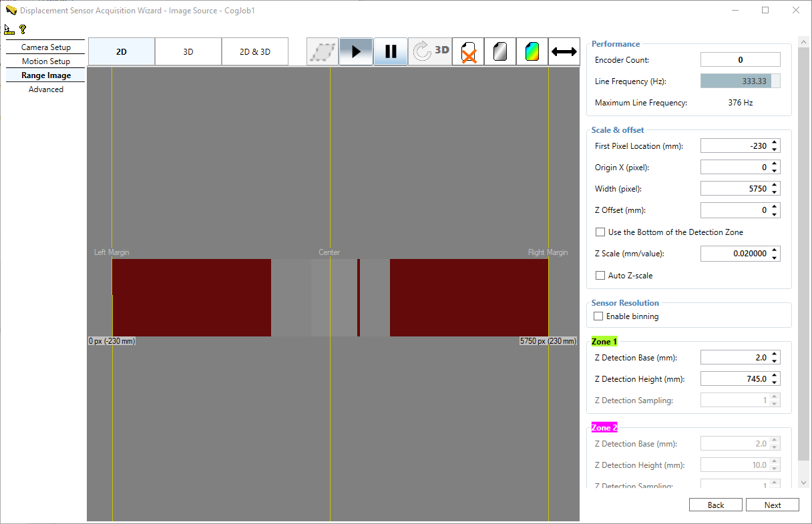Click the horizontal flip arrow icon
Image resolution: width=812 pixels, height=524 pixels.
(x=564, y=51)
